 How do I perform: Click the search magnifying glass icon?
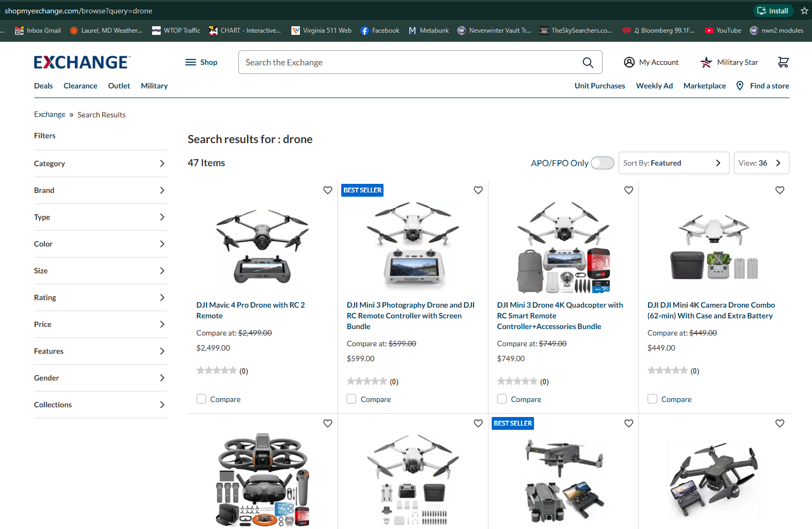pos(588,62)
